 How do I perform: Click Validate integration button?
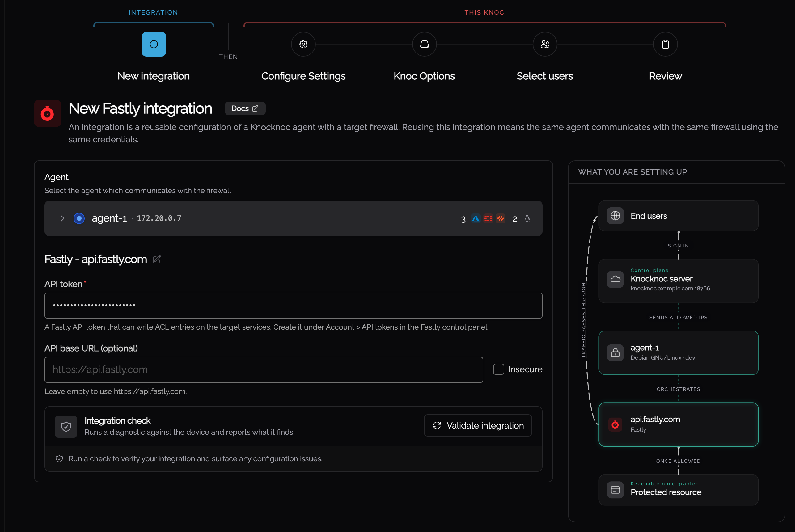tap(478, 425)
